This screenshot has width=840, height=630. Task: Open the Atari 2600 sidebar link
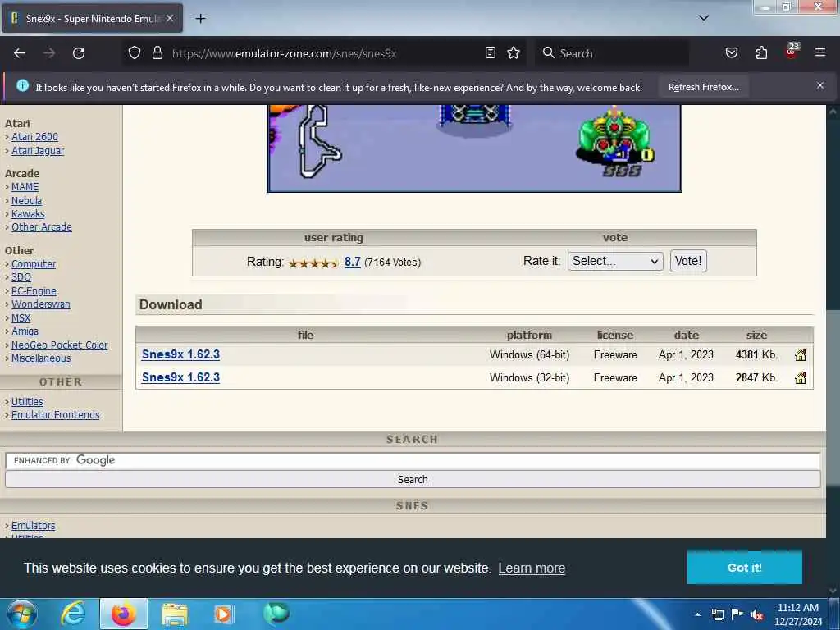click(34, 137)
